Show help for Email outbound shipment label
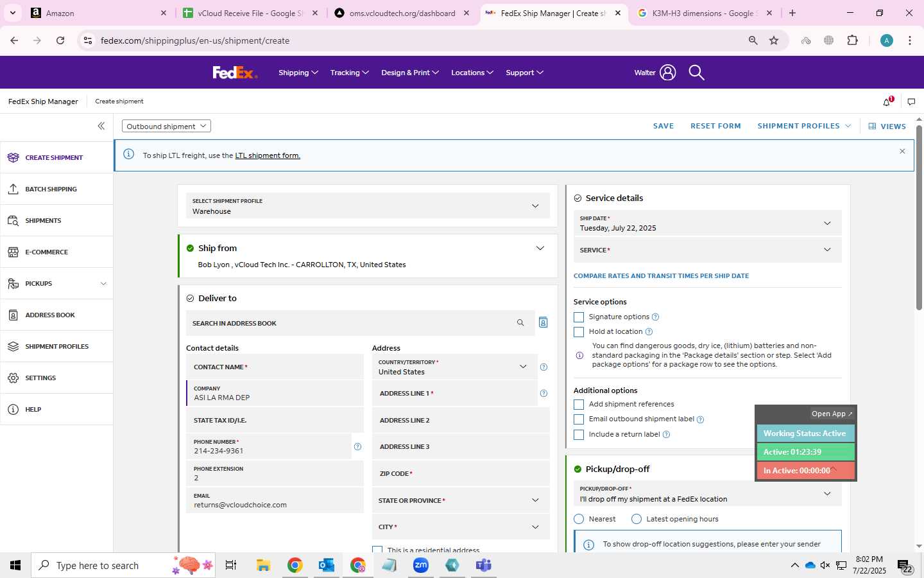924x578 pixels. tap(700, 419)
